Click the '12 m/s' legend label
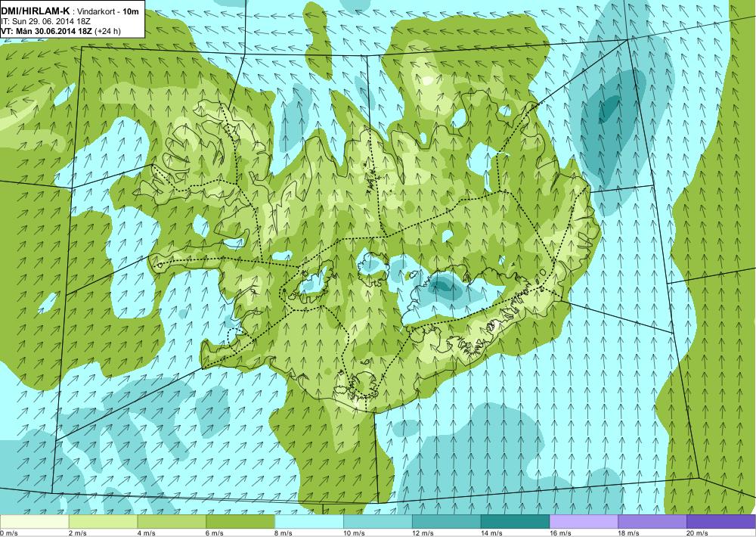Image resolution: width=756 pixels, height=537 pixels. 423,533
